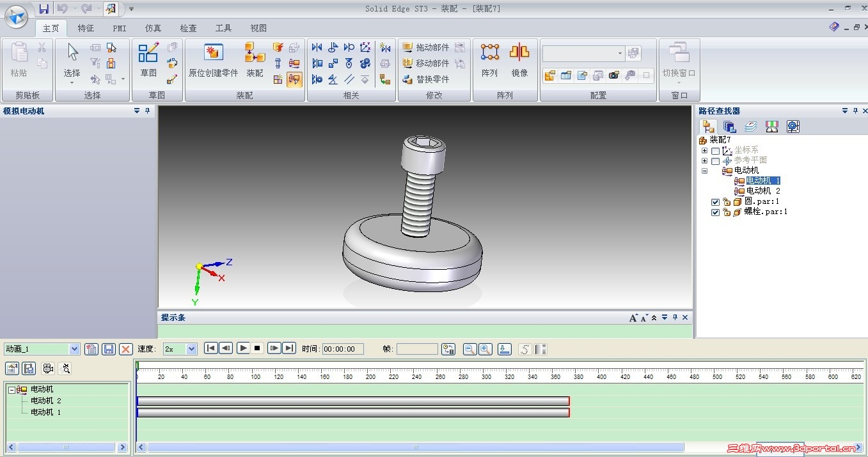Switch to the 特征 ribbon tab
The width and height of the screenshot is (868, 457).
click(86, 28)
